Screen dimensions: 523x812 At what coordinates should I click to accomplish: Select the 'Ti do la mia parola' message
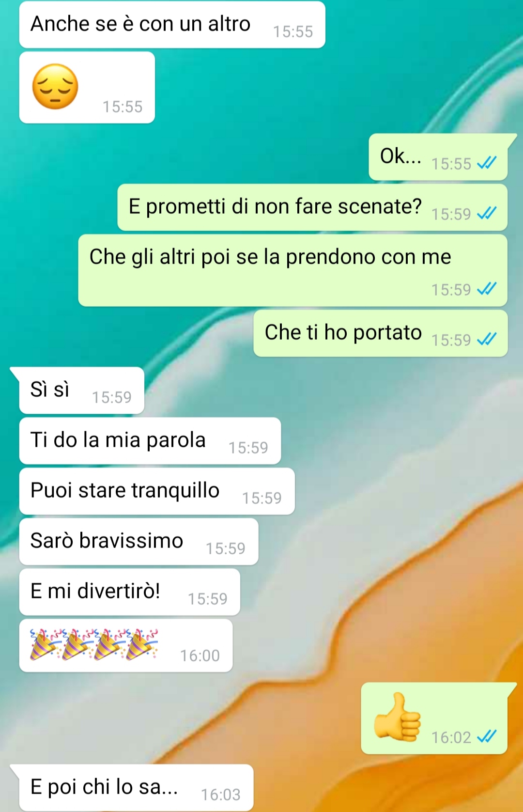150,441
